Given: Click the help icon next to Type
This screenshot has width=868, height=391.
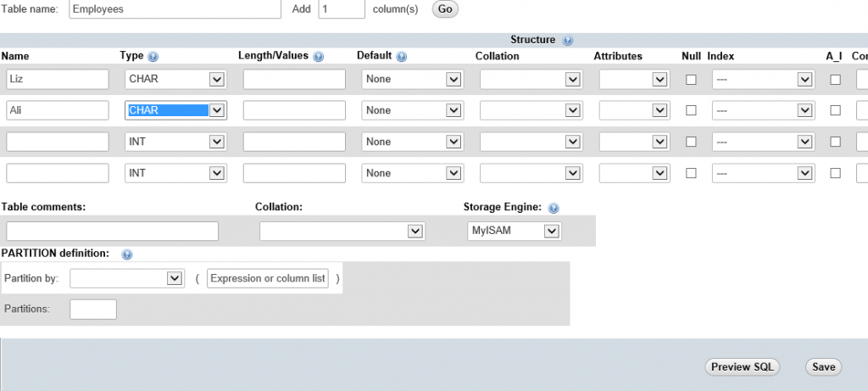Looking at the screenshot, I should tap(153, 57).
